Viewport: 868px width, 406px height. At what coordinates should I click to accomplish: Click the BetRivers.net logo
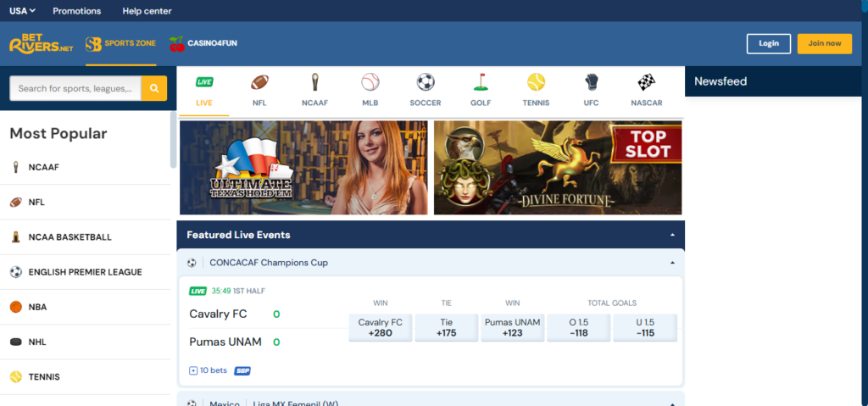42,44
